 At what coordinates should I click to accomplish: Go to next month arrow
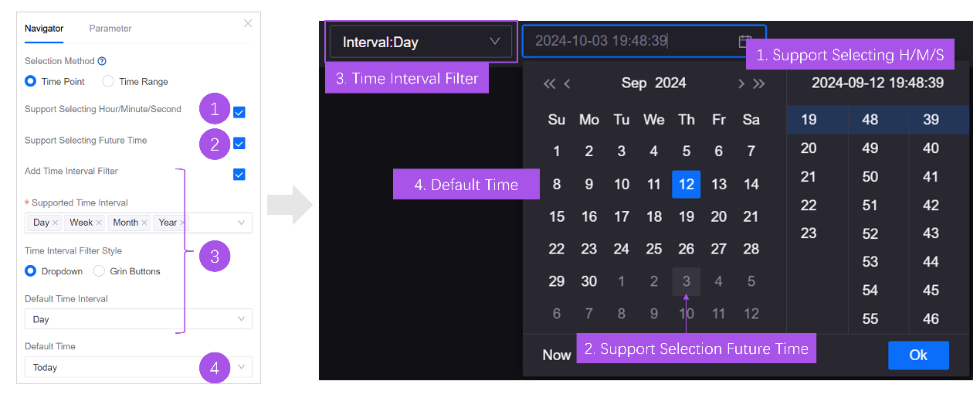point(741,83)
